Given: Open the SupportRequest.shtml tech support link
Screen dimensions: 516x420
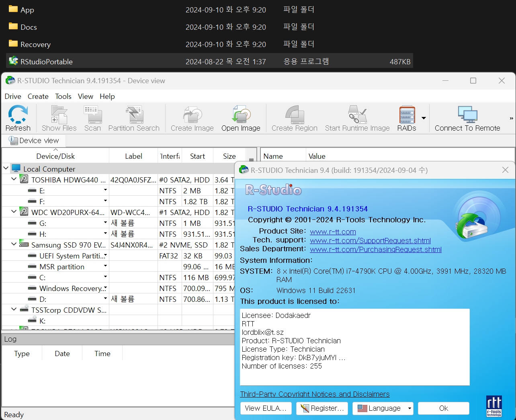Looking at the screenshot, I should tap(370, 241).
